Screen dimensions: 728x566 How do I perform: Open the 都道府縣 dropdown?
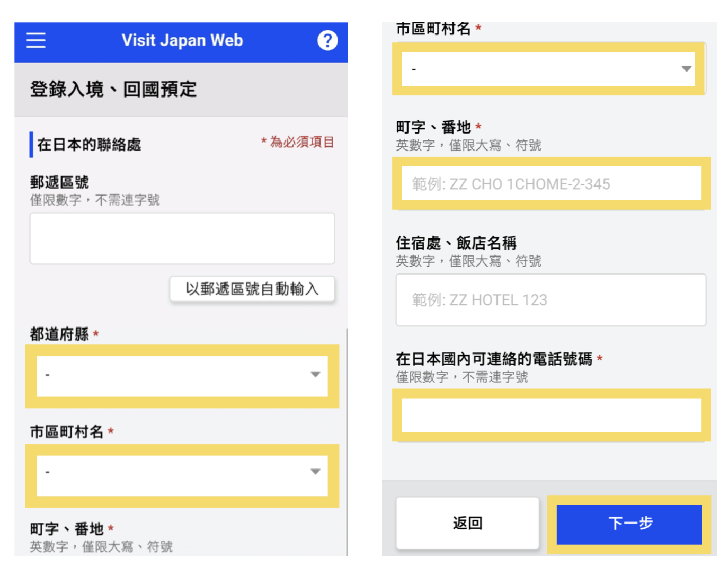(x=175, y=375)
